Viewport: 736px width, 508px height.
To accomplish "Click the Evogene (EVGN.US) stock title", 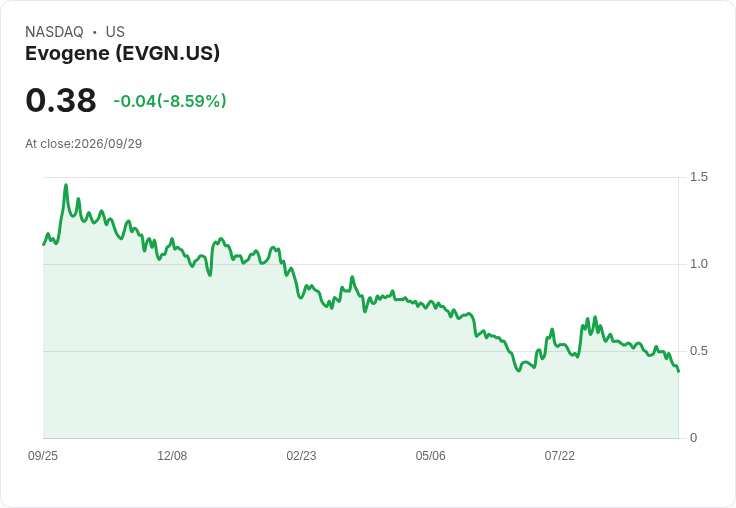I will point(123,54).
